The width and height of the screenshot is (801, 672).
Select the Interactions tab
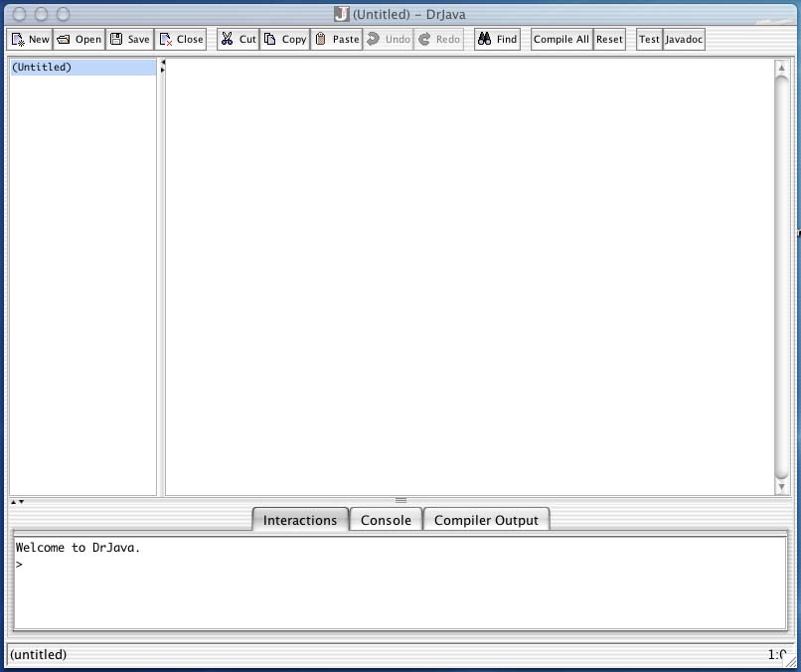tap(299, 520)
